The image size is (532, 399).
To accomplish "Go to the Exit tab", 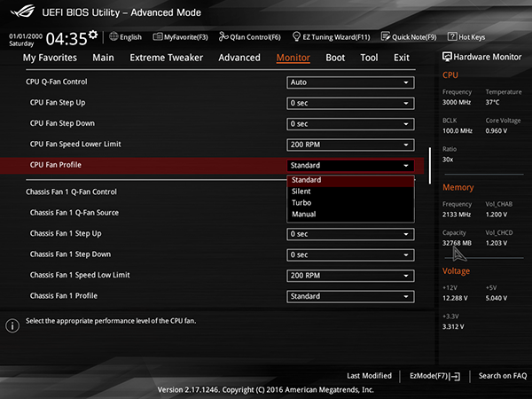I will tap(402, 58).
